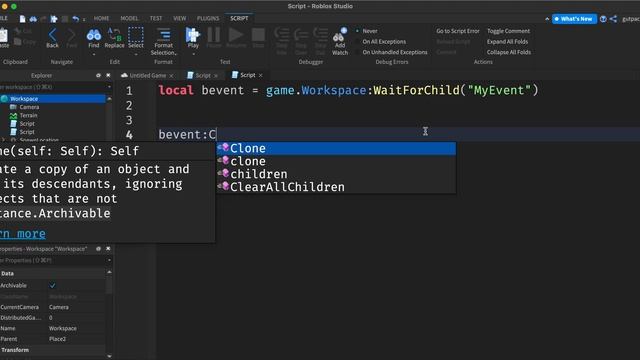640x360 pixels.
Task: Click the Paste clipboard icon
Action: click(3, 38)
